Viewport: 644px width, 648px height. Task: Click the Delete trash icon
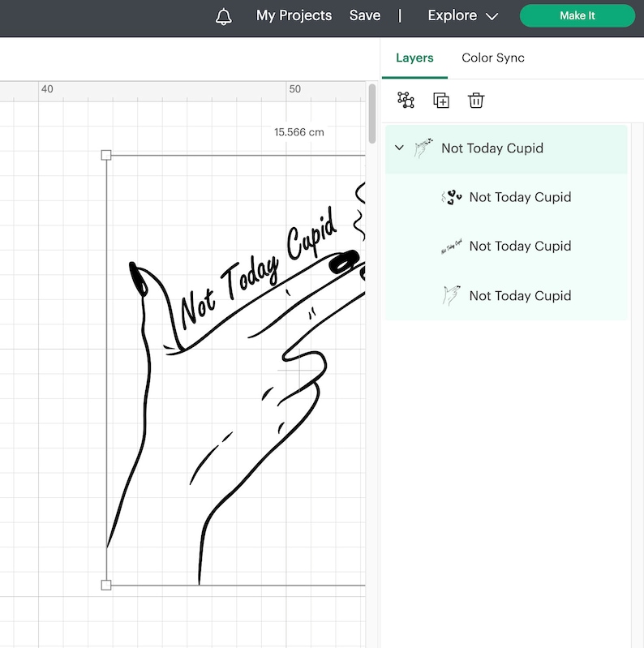pyautogui.click(x=476, y=101)
